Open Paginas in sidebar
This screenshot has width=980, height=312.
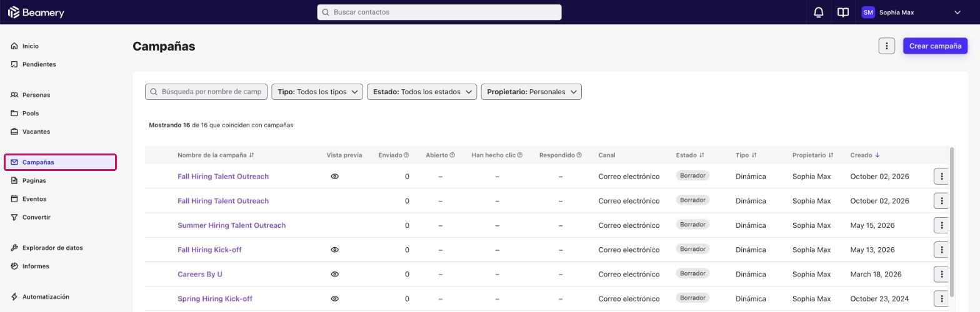(x=34, y=180)
